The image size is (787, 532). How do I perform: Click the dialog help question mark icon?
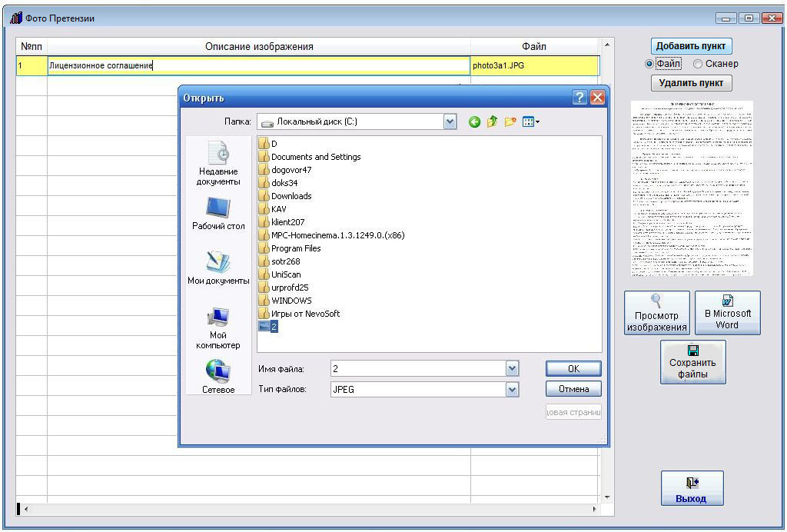[579, 98]
